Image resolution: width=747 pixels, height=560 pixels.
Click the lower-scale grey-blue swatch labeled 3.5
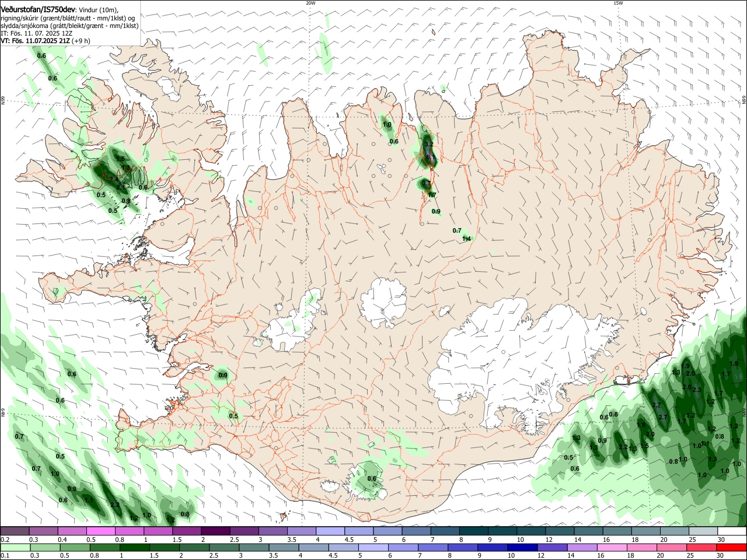click(x=283, y=548)
